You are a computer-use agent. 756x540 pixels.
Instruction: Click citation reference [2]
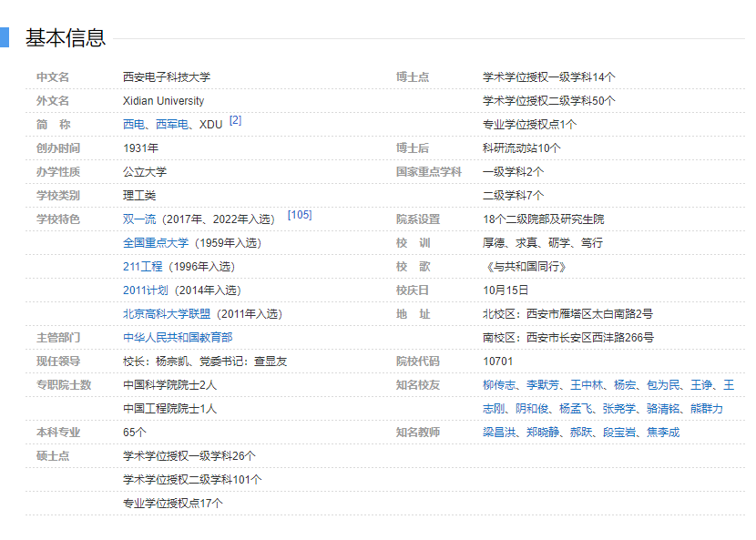tap(235, 120)
